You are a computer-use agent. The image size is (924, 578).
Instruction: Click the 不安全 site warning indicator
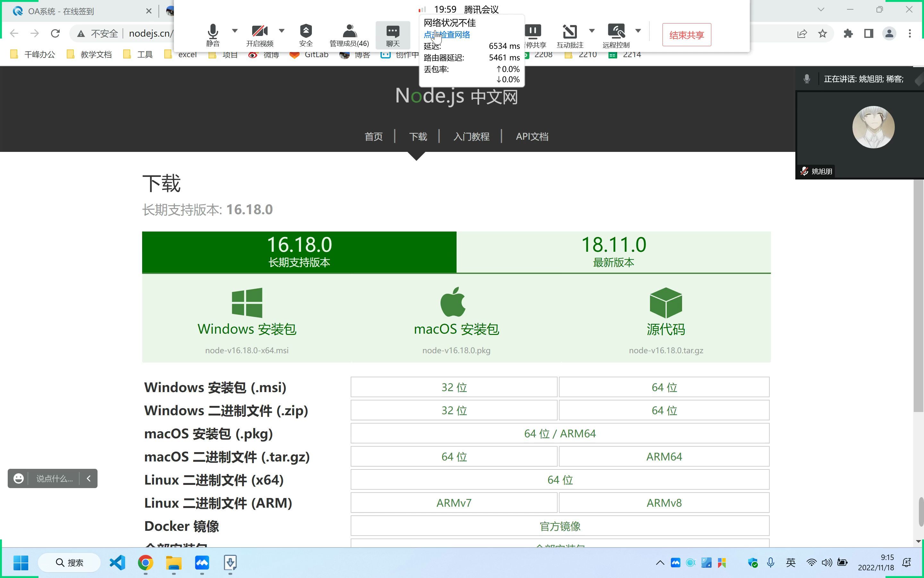(x=98, y=34)
